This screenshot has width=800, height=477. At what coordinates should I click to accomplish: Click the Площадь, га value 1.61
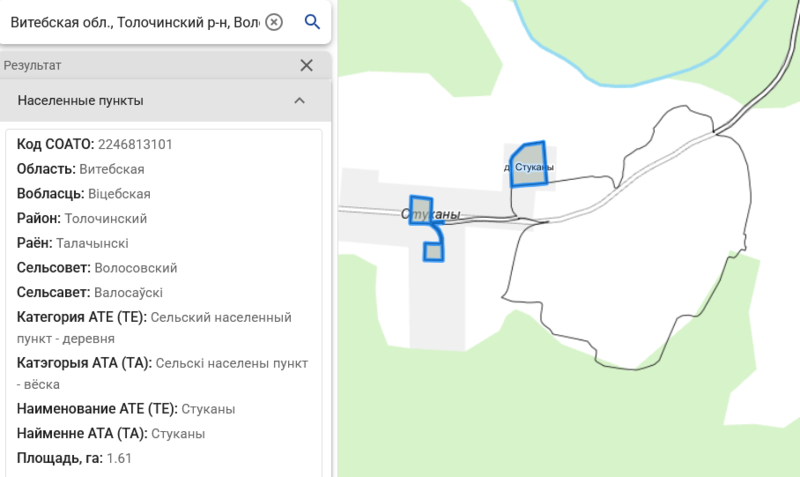pos(119,458)
